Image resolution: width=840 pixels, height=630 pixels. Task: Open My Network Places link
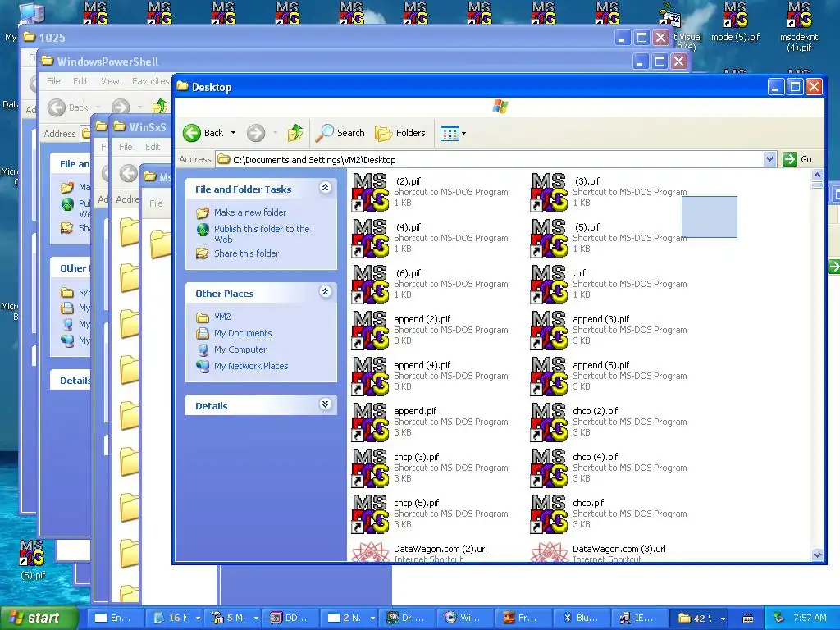coord(251,366)
